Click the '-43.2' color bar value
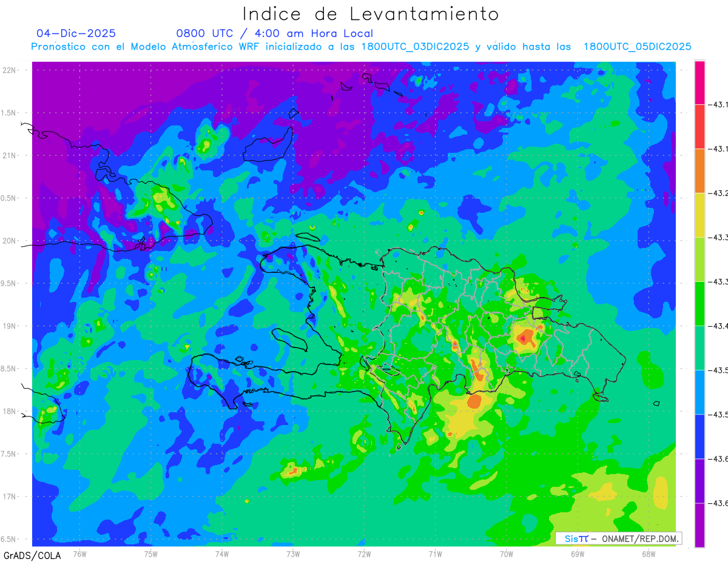 pyautogui.click(x=720, y=193)
